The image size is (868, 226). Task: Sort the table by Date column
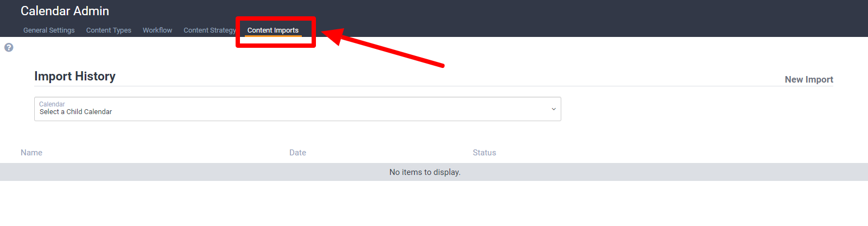tap(297, 153)
